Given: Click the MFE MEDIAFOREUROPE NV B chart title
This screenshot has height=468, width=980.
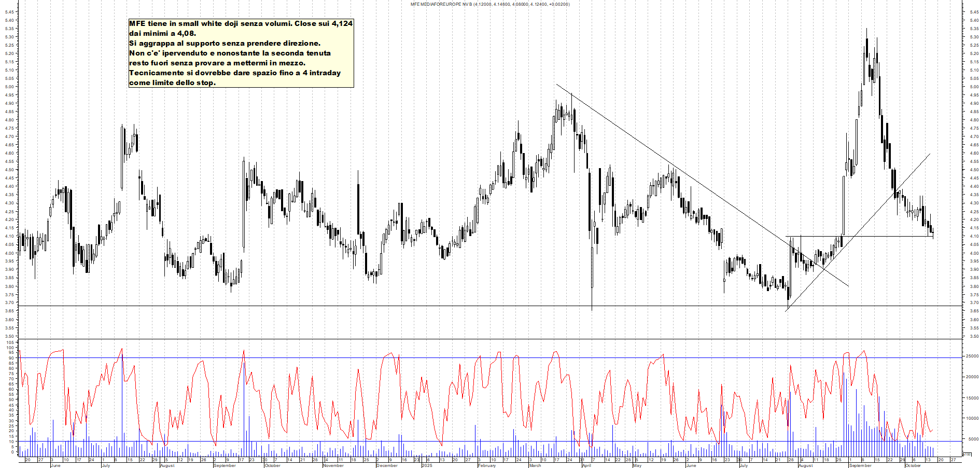Looking at the screenshot, I should (490, 4).
